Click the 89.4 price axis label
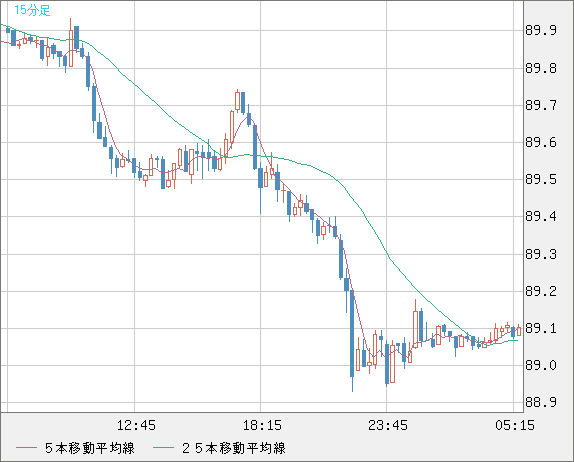Screen dimensions: 574x462 click(x=541, y=216)
